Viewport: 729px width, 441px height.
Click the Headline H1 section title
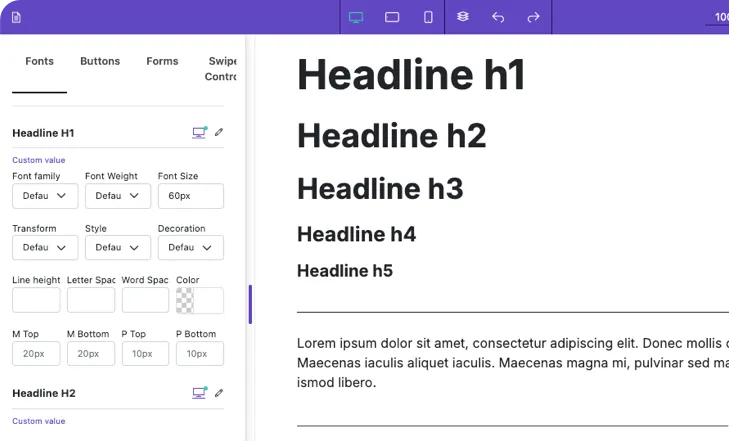click(x=43, y=133)
